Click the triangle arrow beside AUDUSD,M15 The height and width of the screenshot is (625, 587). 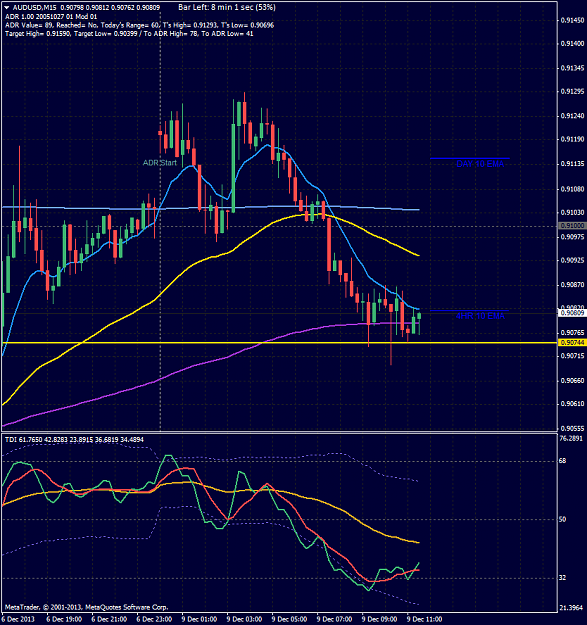(x=7, y=7)
